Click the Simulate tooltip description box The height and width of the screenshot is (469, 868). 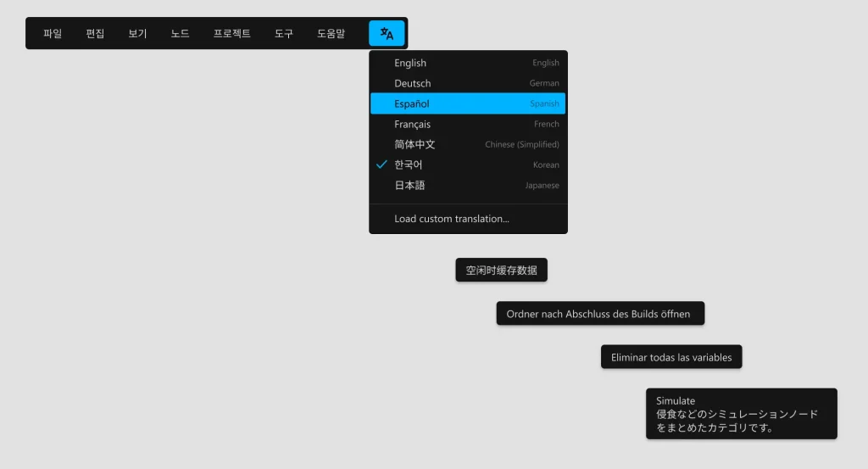741,414
